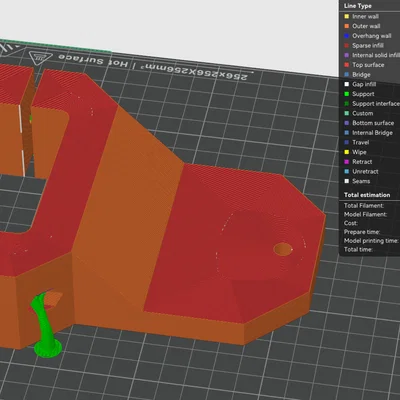Click the Total time label
The width and height of the screenshot is (400, 400).
point(358,249)
